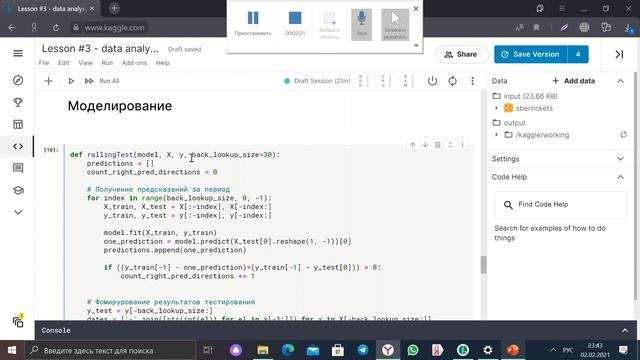
Task: Open Help menu
Action: pyautogui.click(x=162, y=63)
